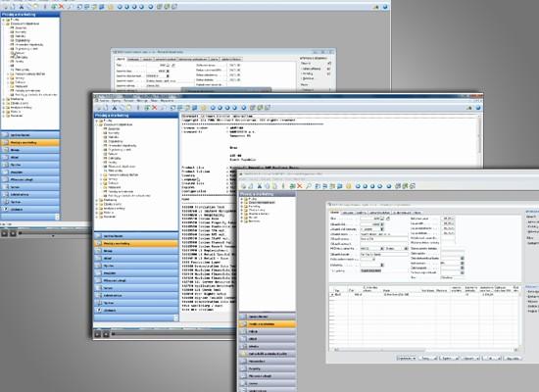
Task: Open Soubor menu in middle window
Action: (x=104, y=101)
